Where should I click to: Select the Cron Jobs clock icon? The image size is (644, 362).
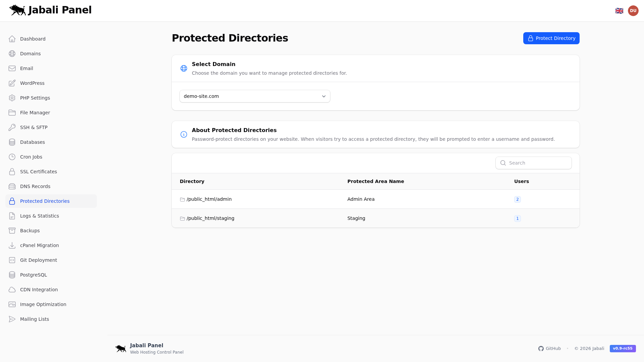(x=12, y=157)
